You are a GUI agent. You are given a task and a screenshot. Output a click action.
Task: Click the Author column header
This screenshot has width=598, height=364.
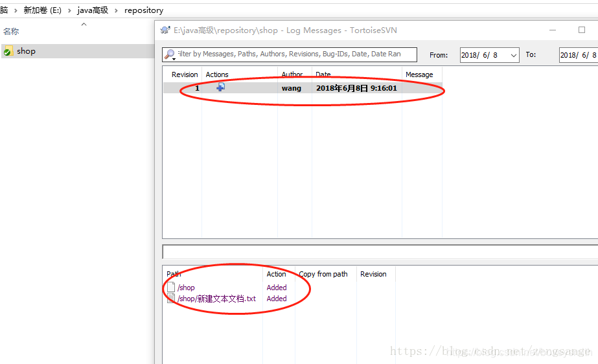[x=292, y=74]
